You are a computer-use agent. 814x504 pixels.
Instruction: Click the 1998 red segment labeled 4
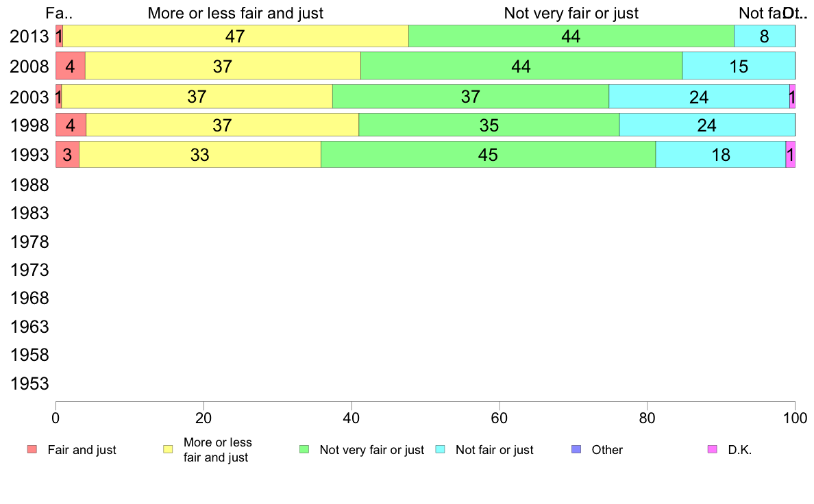point(71,125)
